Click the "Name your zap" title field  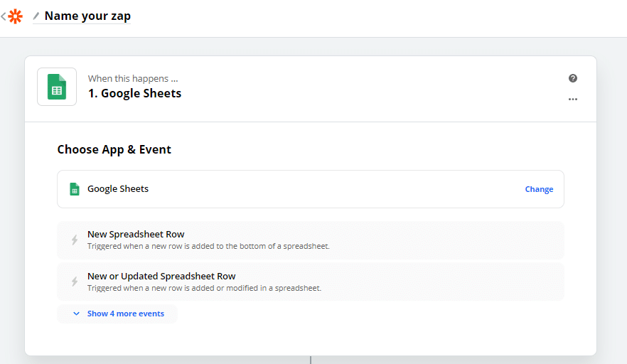pyautogui.click(x=87, y=16)
